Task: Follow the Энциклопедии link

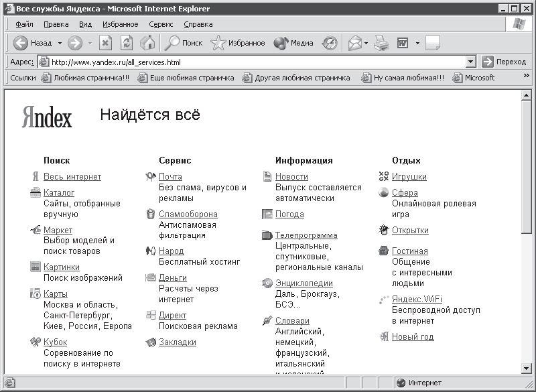Action: [x=304, y=283]
